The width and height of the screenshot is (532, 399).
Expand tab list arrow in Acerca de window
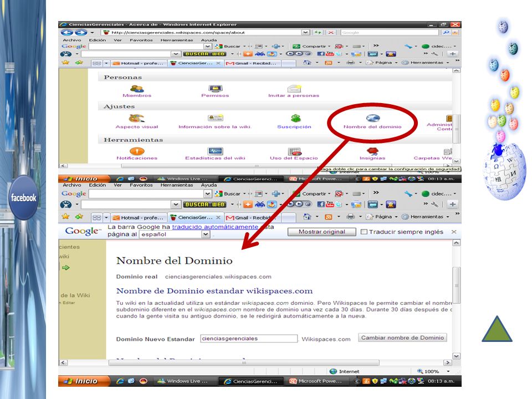coord(106,63)
